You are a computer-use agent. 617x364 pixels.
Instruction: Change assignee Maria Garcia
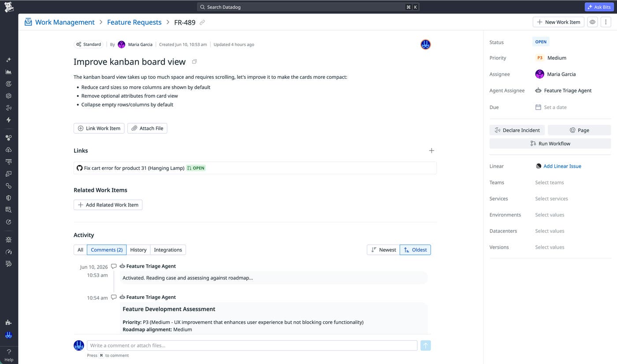tap(555, 74)
